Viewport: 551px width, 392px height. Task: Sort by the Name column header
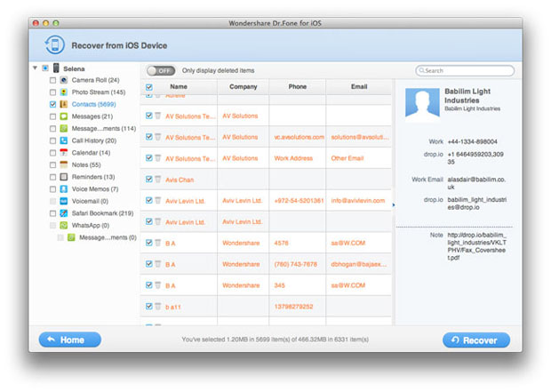click(179, 86)
